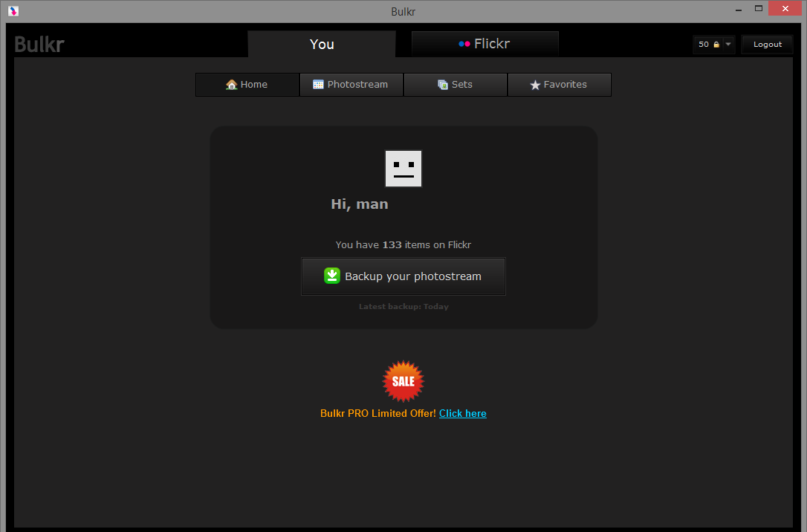Screen dimensions: 807x532
Task: Click the 'Latest backup: Today' text
Action: [x=403, y=307]
